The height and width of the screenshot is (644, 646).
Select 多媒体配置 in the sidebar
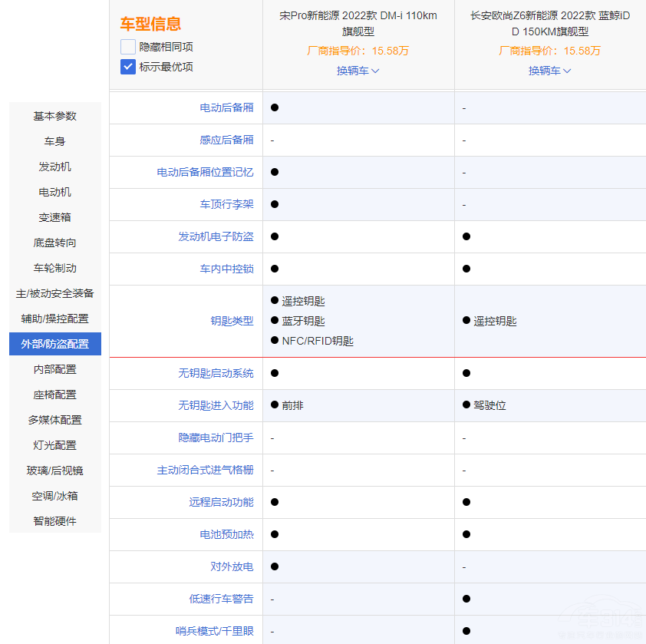point(54,420)
